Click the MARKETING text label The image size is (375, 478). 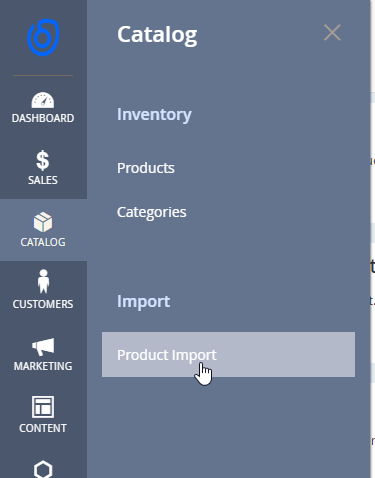pos(43,366)
